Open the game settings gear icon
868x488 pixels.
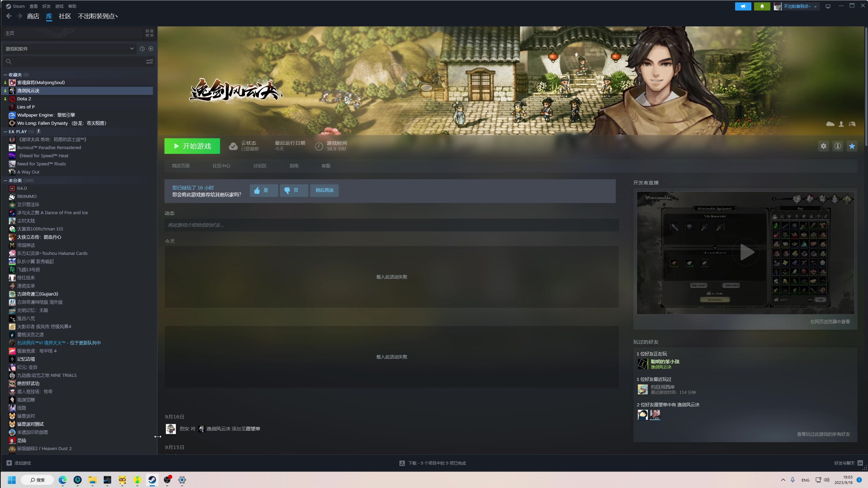coord(823,146)
